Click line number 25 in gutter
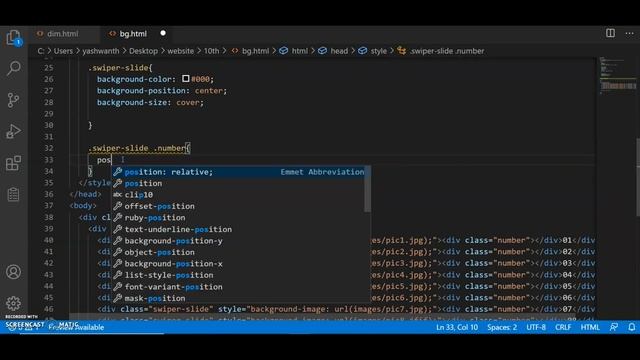Viewport: 640px width, 360px height. click(x=49, y=68)
